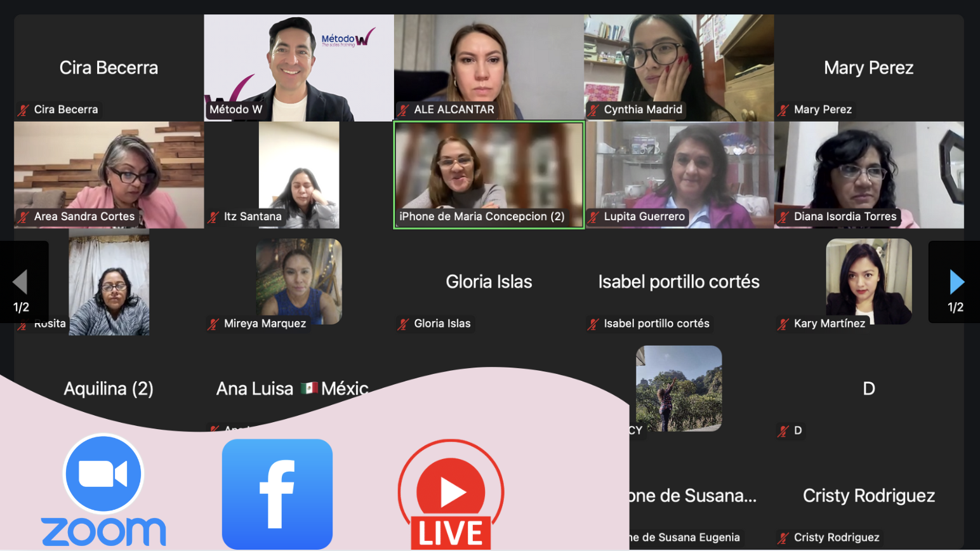
Task: Click Aquilina (2) name text
Action: point(109,388)
